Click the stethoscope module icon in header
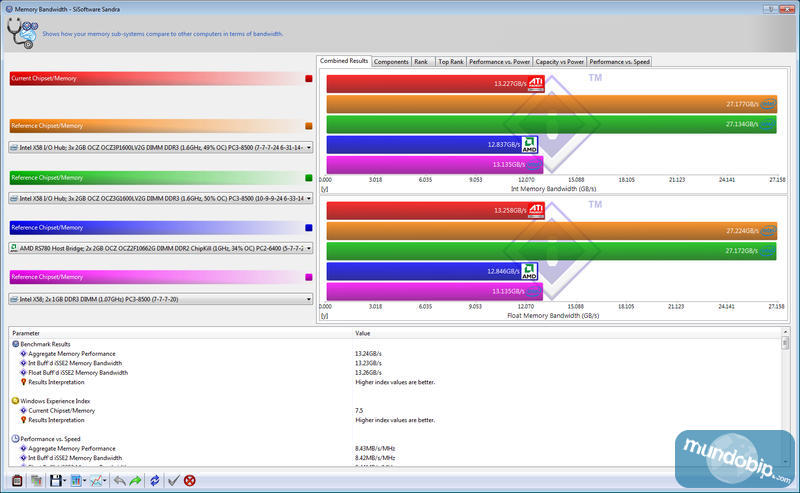 click(x=22, y=33)
